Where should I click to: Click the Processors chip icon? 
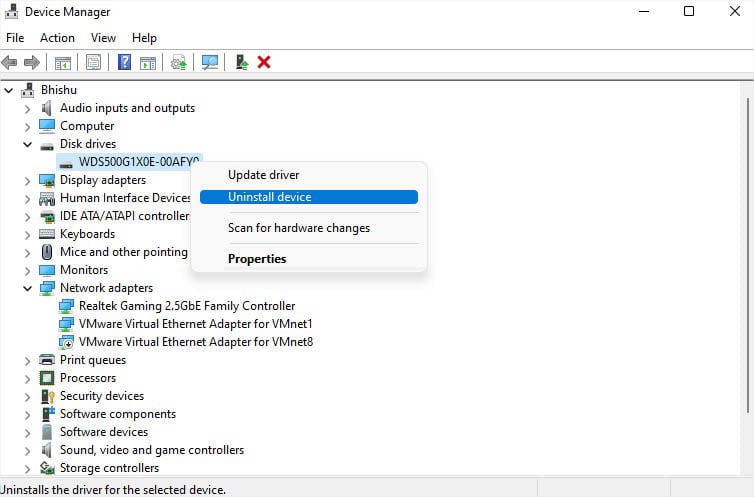tap(47, 378)
